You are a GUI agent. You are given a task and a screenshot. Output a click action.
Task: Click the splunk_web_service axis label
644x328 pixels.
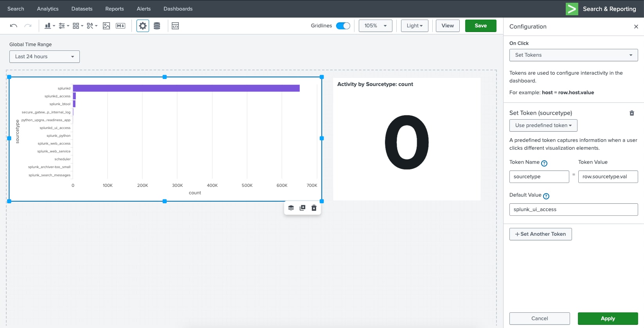(x=54, y=151)
